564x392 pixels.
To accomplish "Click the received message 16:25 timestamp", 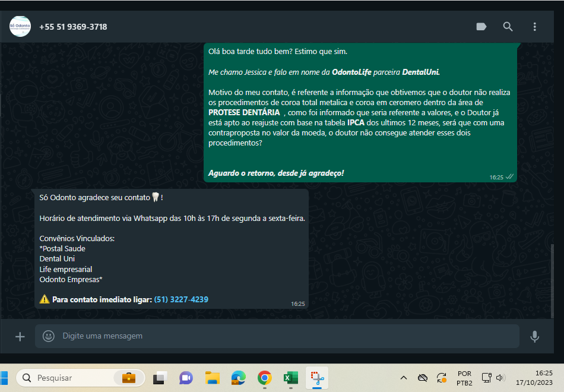I will [x=298, y=304].
